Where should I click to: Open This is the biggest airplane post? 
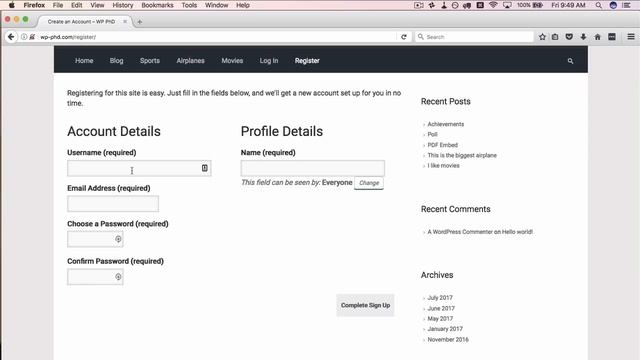pyautogui.click(x=462, y=155)
